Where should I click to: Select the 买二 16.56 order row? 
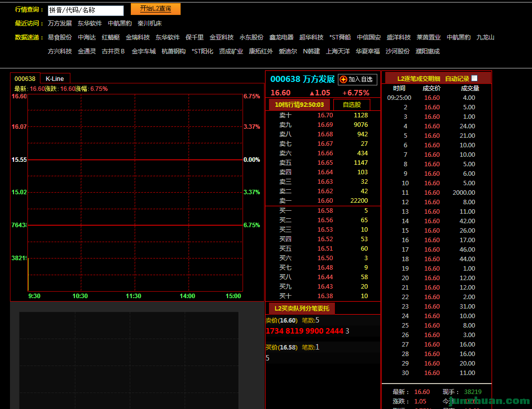(323, 220)
